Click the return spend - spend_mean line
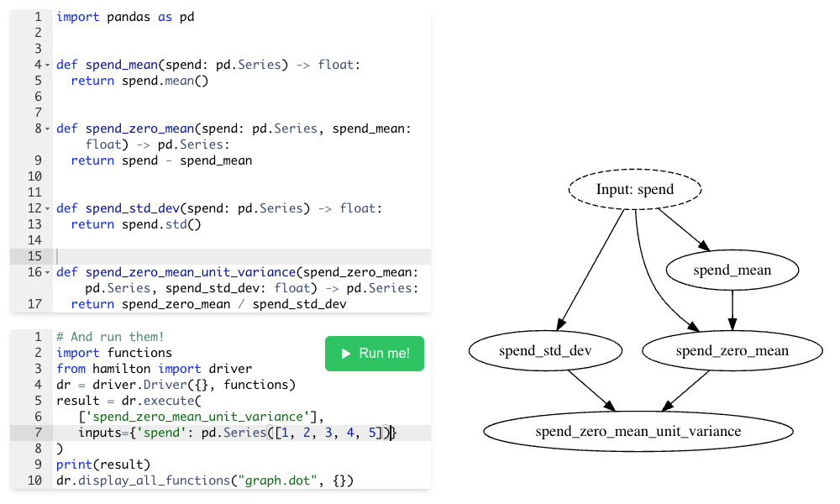The height and width of the screenshot is (504, 840). pos(161,160)
